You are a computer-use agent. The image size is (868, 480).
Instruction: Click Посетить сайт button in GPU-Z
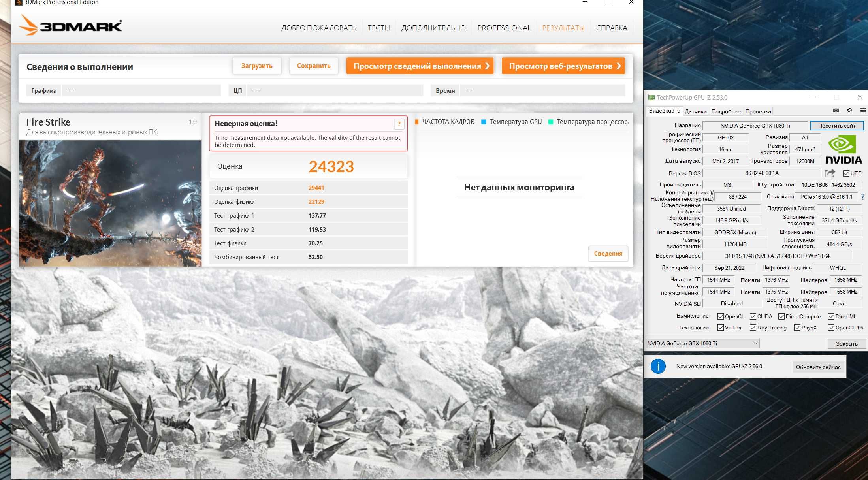click(x=837, y=126)
